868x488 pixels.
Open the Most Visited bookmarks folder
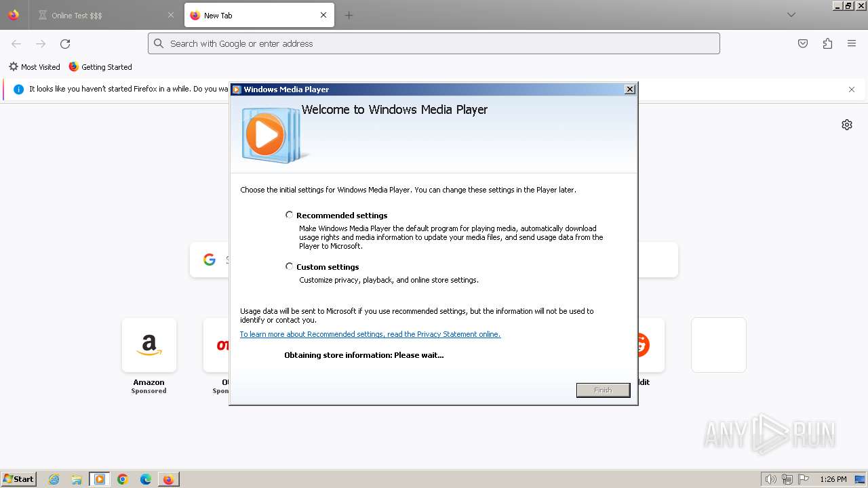click(x=34, y=67)
